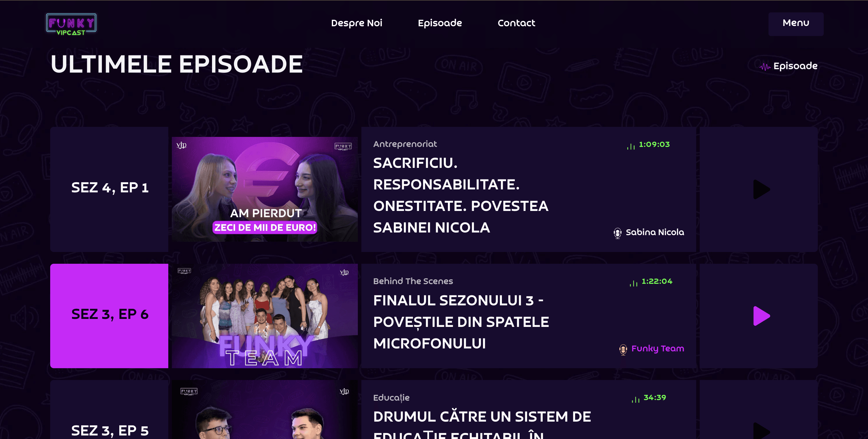Open the Sacrificiu Responsabilitate Onestitate episode title
Image resolution: width=868 pixels, height=439 pixels.
461,195
